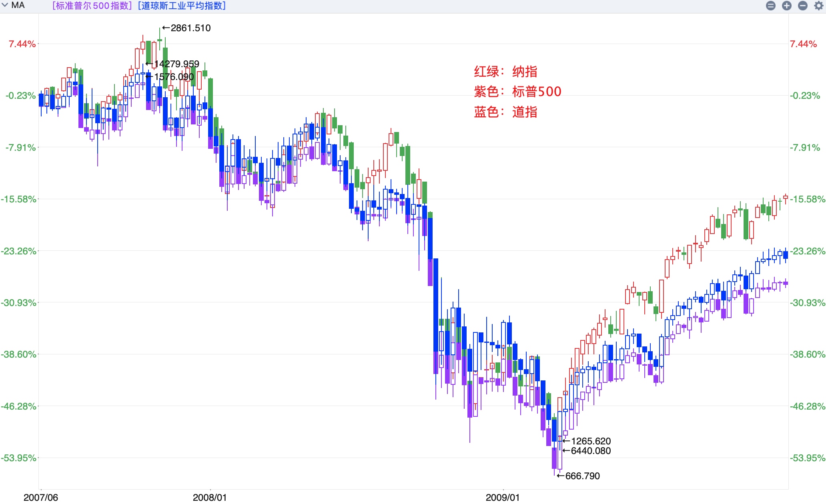
Task: Select the 6440.080 low price annotation
Action: coord(591,451)
